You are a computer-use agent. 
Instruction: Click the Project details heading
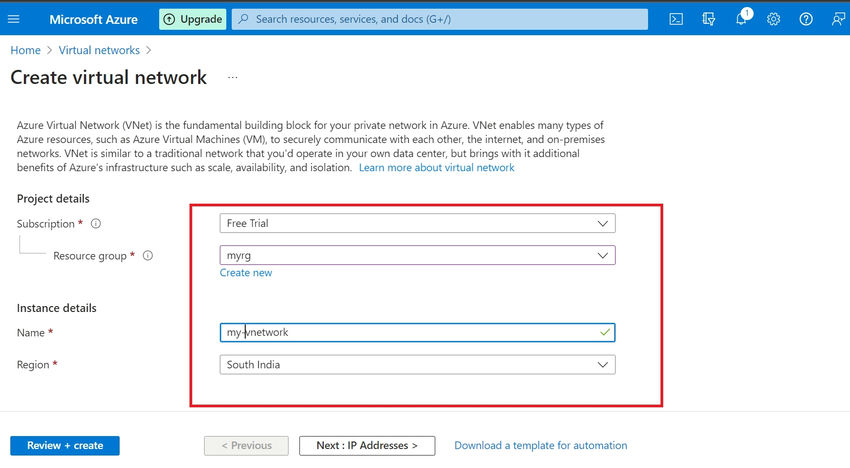pyautogui.click(x=53, y=198)
